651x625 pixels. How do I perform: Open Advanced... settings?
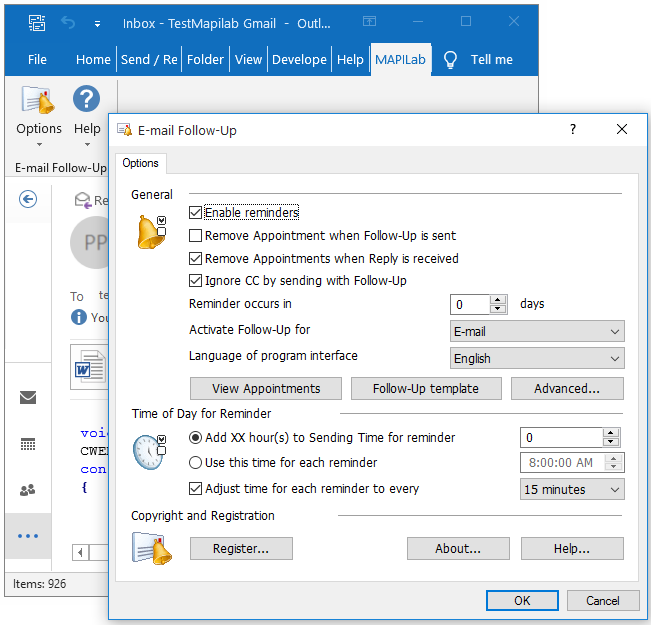click(x=567, y=388)
